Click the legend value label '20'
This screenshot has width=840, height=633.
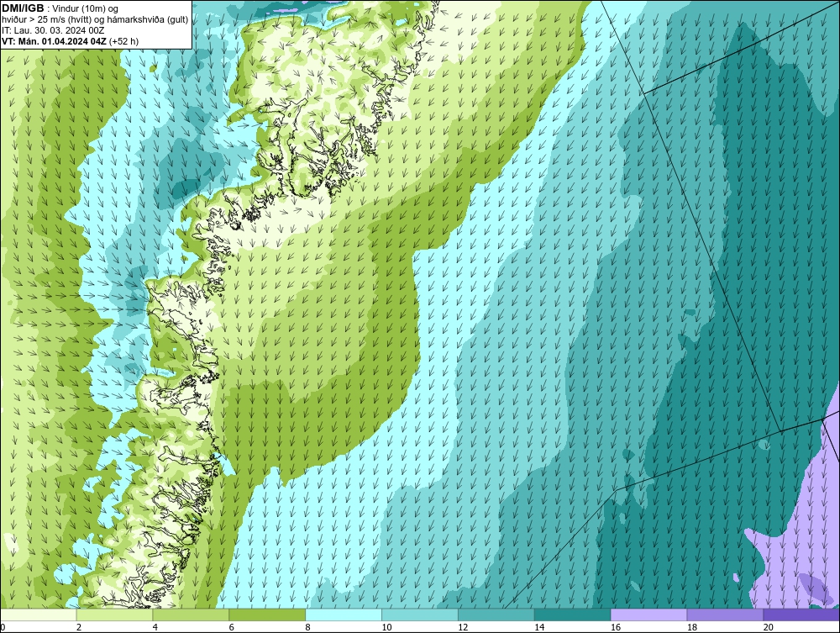pos(769,627)
